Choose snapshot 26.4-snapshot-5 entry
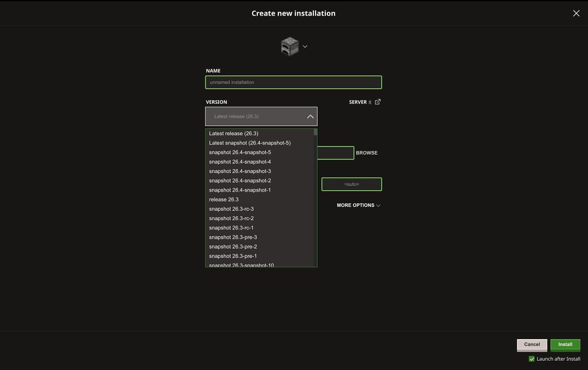The width and height of the screenshot is (588, 370). 259,152
